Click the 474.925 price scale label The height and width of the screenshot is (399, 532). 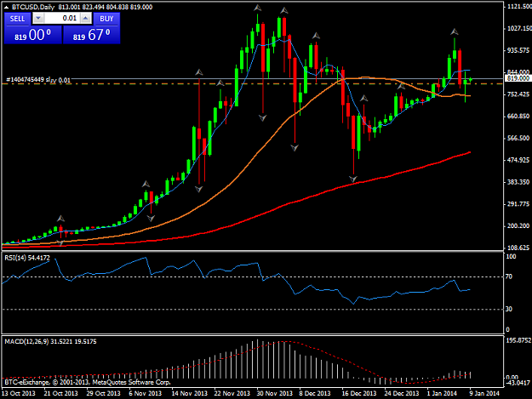tap(518, 160)
